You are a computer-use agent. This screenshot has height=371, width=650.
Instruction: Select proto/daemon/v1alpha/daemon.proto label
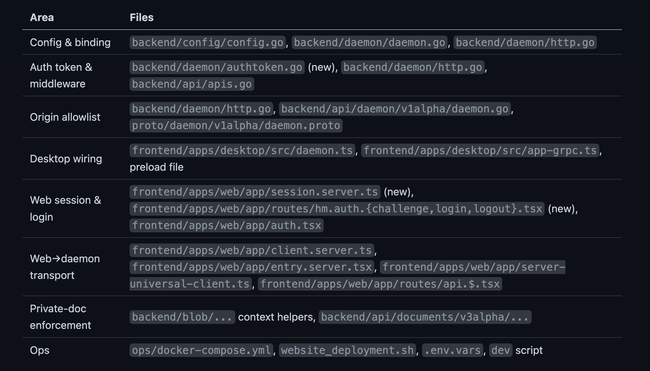tap(236, 126)
